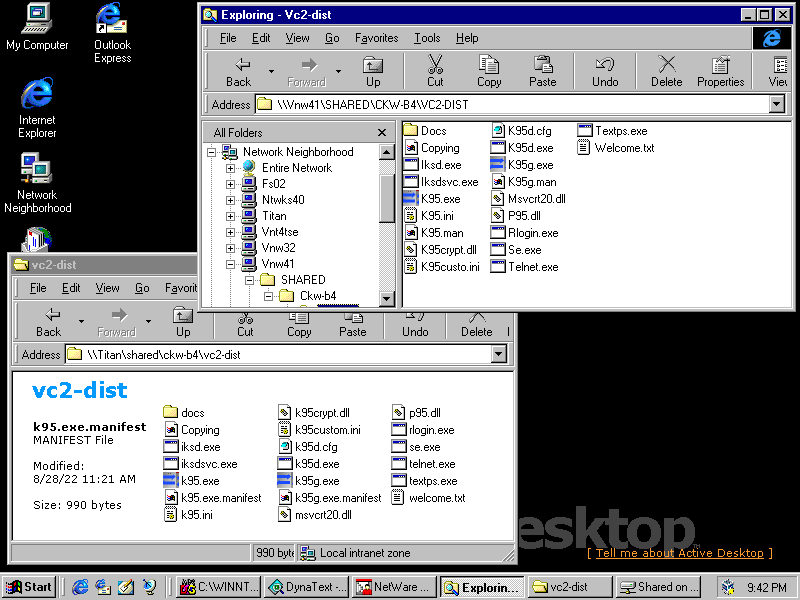Expand Vnw32 tree node
The height and width of the screenshot is (600, 800).
(x=230, y=248)
